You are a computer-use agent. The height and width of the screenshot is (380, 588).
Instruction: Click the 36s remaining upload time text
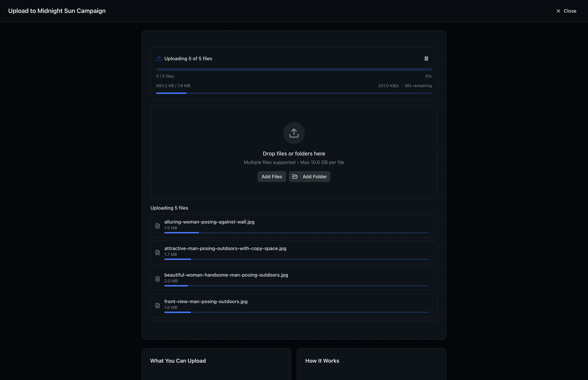coord(418,86)
